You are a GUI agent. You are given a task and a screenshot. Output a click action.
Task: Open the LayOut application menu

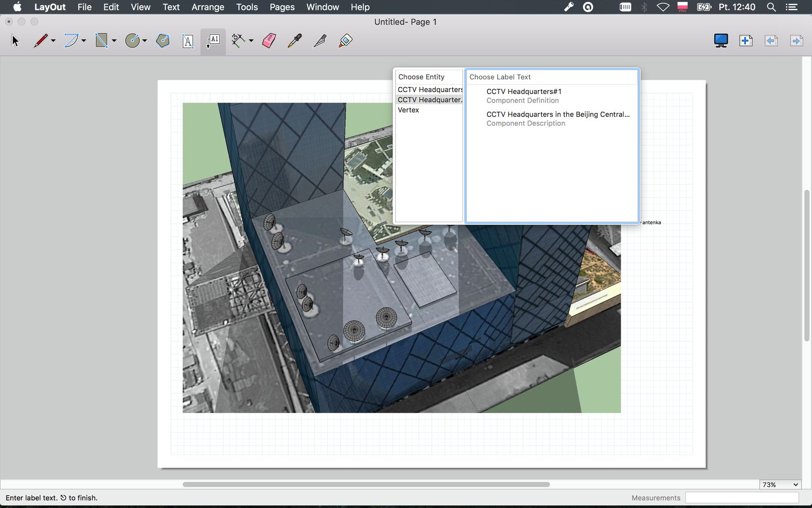coord(50,7)
